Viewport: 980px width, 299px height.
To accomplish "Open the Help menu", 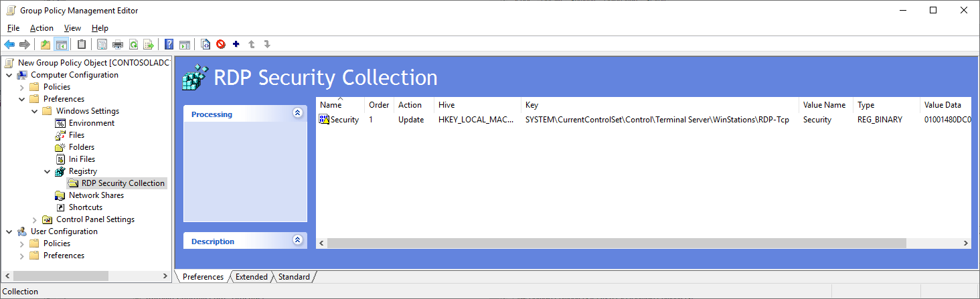I will pos(100,28).
